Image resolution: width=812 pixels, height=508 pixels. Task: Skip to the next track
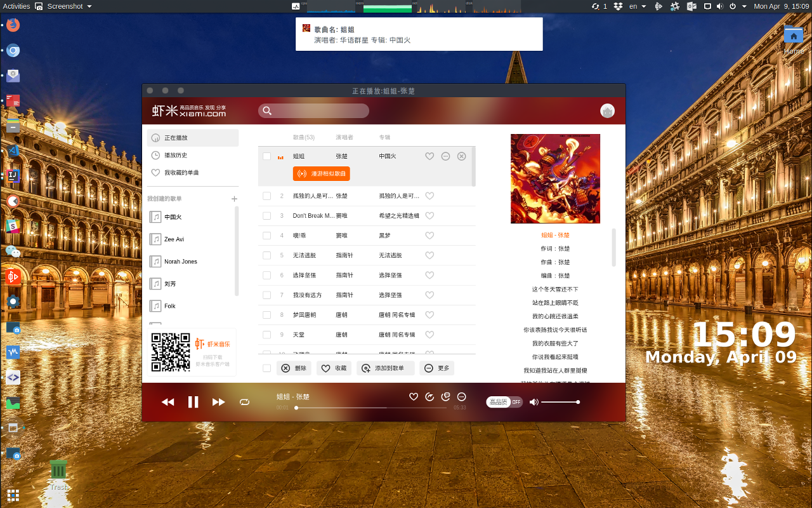click(219, 402)
